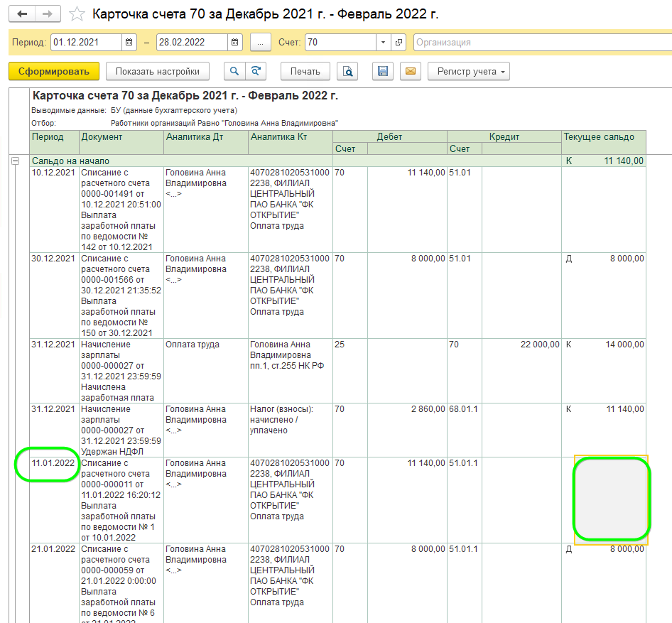
Task: Click Показать настройки button
Action: click(x=158, y=71)
